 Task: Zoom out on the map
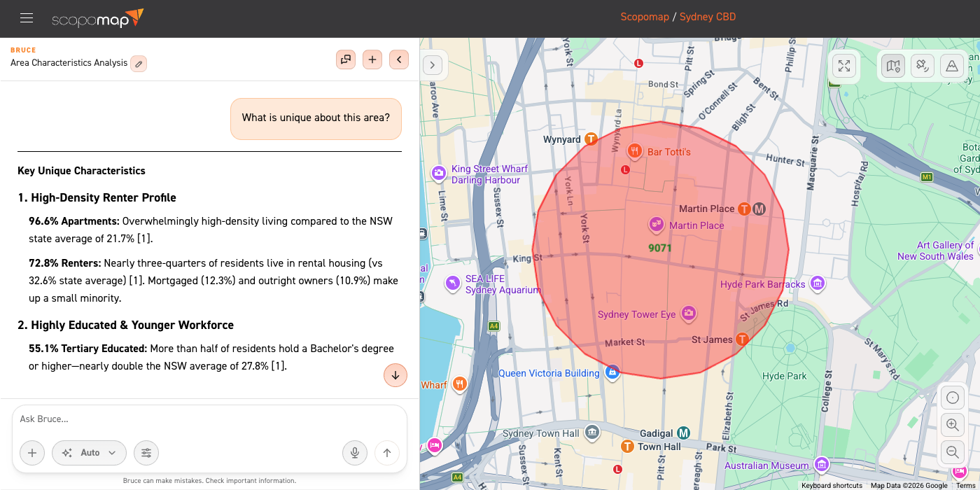[x=952, y=451]
